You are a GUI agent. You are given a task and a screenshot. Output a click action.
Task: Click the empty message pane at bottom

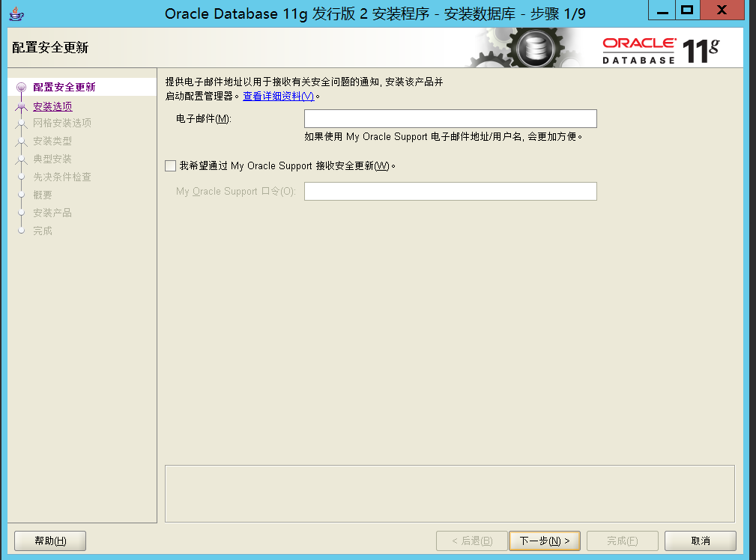pyautogui.click(x=450, y=493)
